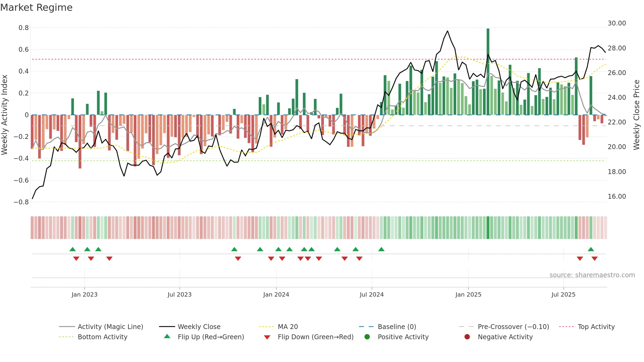The height and width of the screenshot is (362, 644).
Task: Click the Negative Activity red circle icon
Action: (x=467, y=337)
